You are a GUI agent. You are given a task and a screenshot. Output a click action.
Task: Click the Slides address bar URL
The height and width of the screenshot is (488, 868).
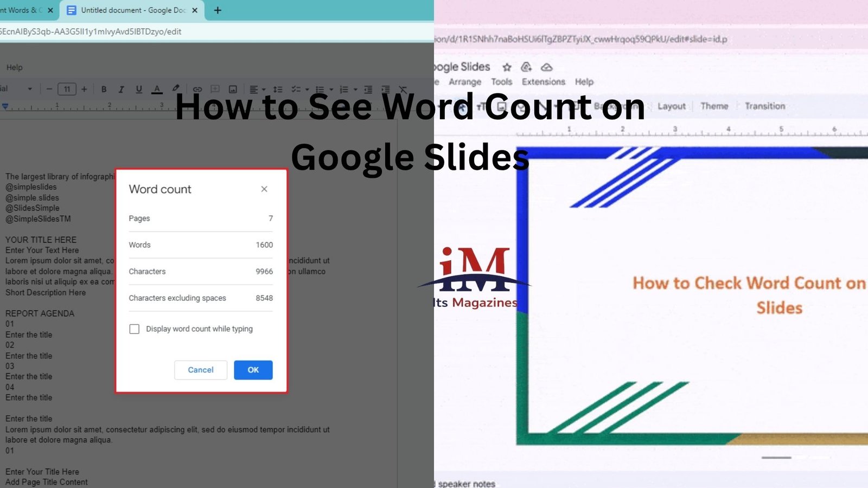(580, 39)
